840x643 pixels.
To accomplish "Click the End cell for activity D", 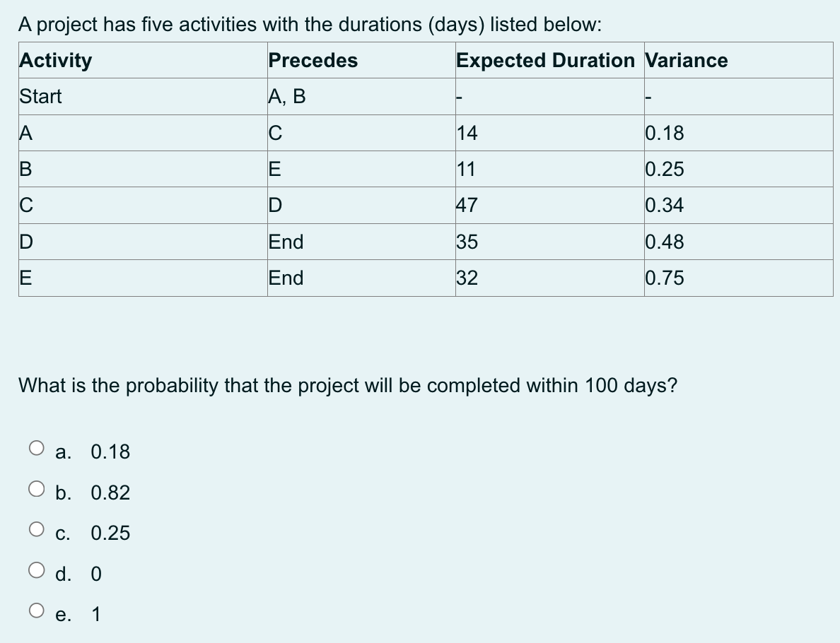I will 286,241.
